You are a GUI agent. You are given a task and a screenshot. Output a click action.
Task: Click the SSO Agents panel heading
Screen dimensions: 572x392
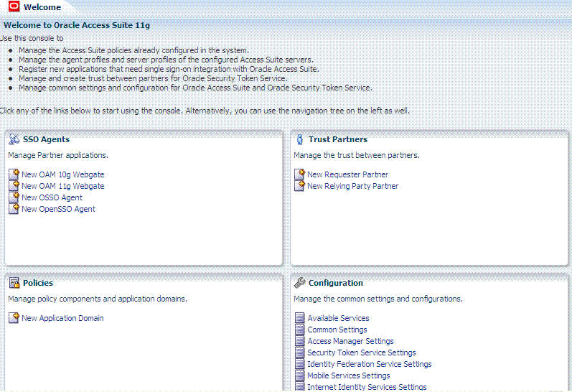click(46, 139)
